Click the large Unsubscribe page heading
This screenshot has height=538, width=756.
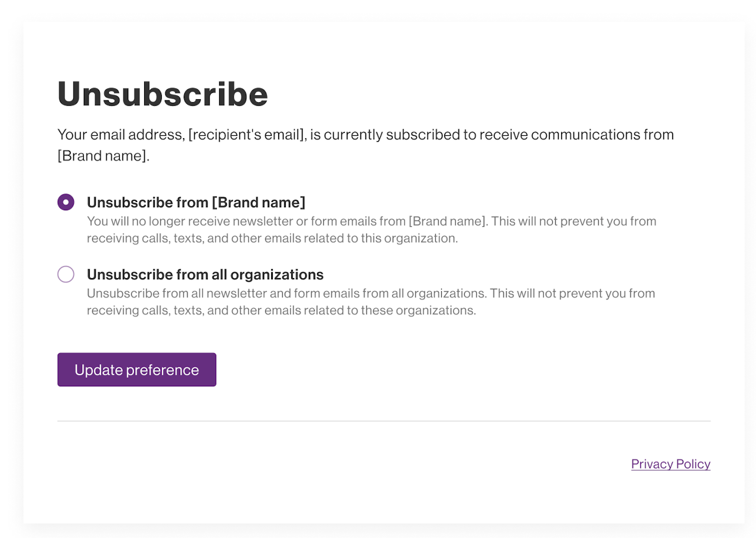click(162, 94)
